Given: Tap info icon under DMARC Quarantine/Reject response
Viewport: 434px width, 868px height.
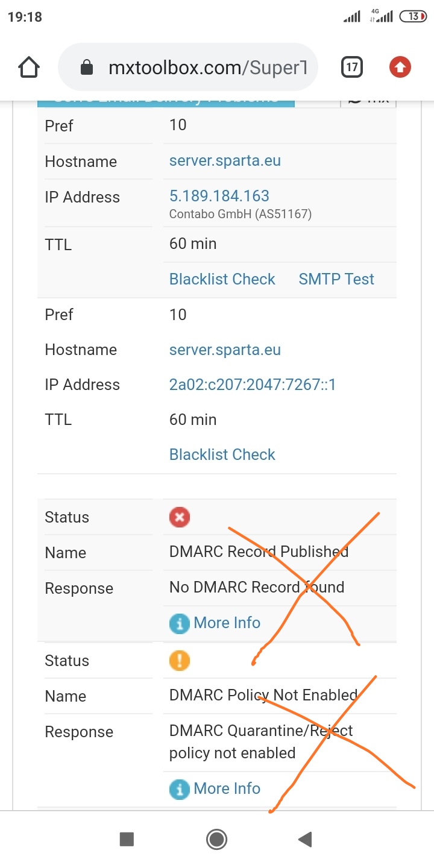Looking at the screenshot, I should (180, 789).
